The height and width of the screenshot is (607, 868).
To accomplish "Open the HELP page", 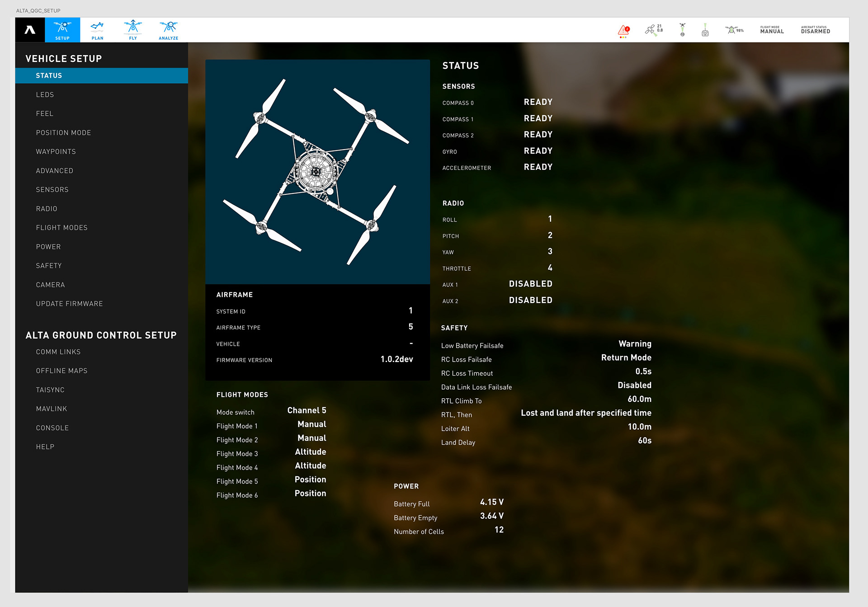I will click(45, 447).
